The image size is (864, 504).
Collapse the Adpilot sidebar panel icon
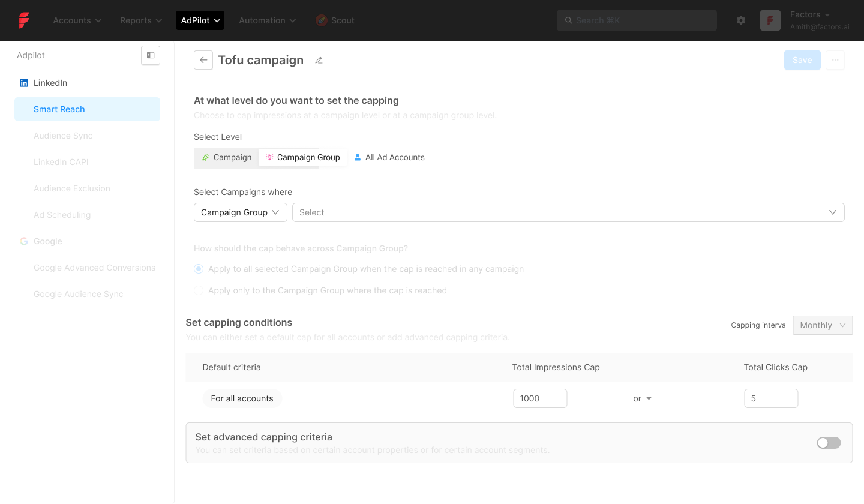(x=151, y=55)
